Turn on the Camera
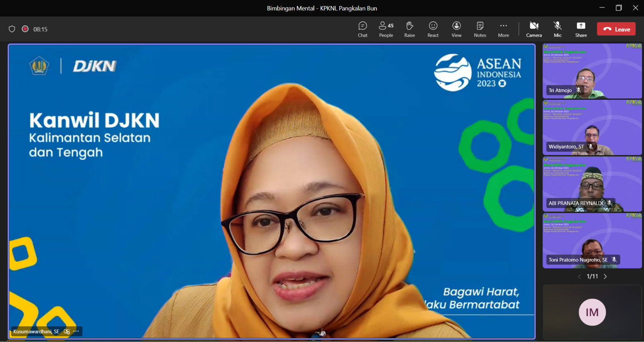The width and height of the screenshot is (644, 342). 534,29
